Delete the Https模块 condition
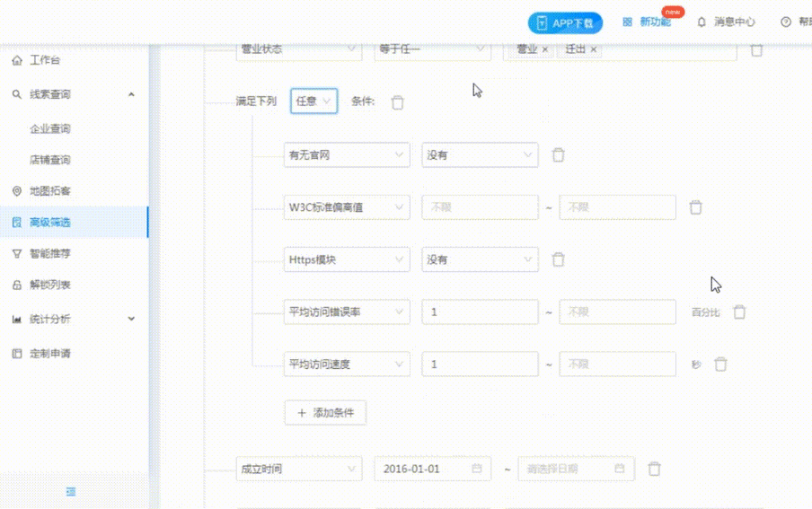Image resolution: width=812 pixels, height=509 pixels. tap(558, 259)
